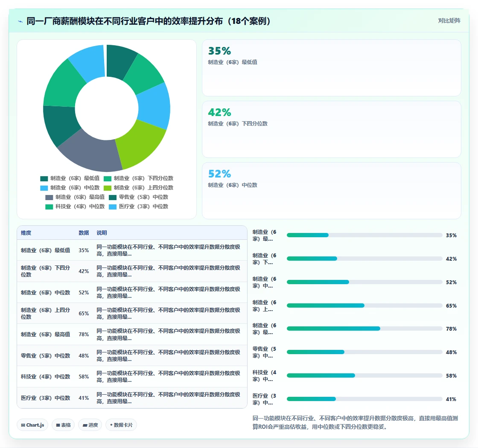Click the 数据卡片 chip

point(121,425)
